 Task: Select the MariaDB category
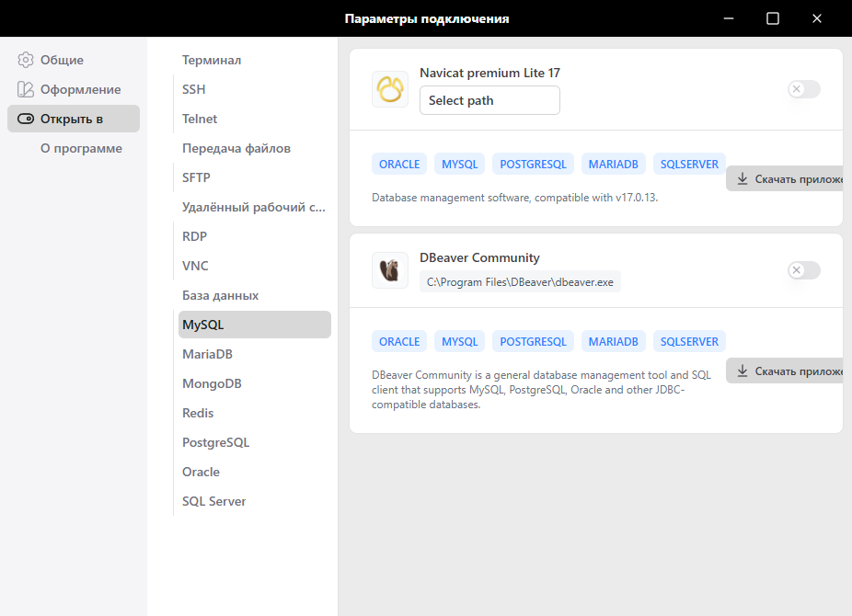(254, 354)
